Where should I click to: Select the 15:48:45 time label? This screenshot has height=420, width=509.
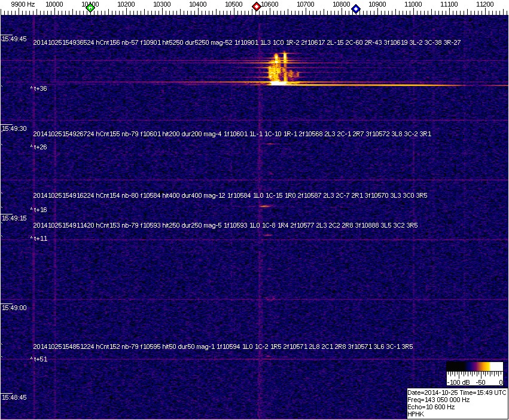14,397
